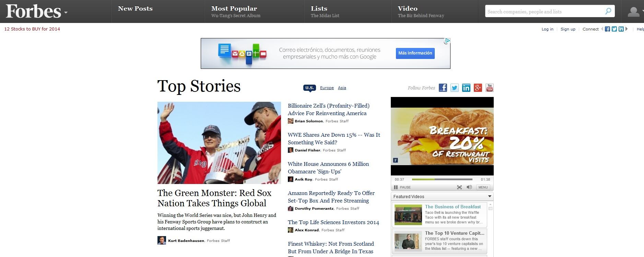The width and height of the screenshot is (644, 257).
Task: Open the user profile avatar icon
Action: [633, 12]
